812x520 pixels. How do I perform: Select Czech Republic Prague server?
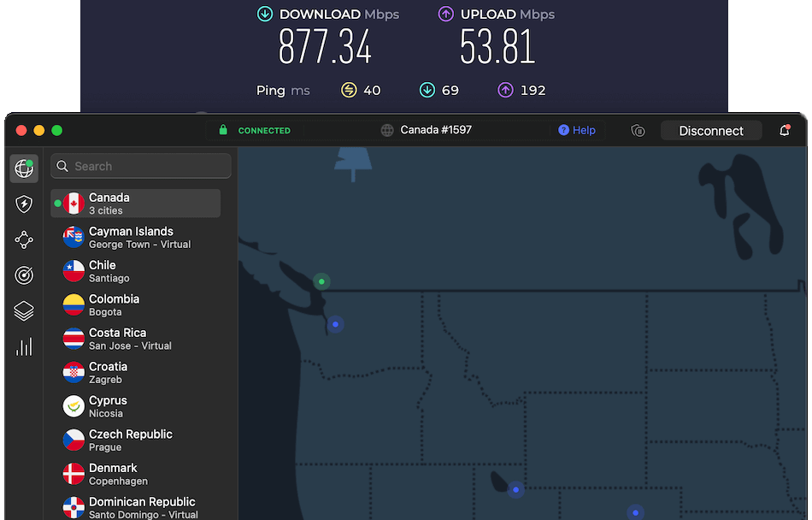pos(136,440)
